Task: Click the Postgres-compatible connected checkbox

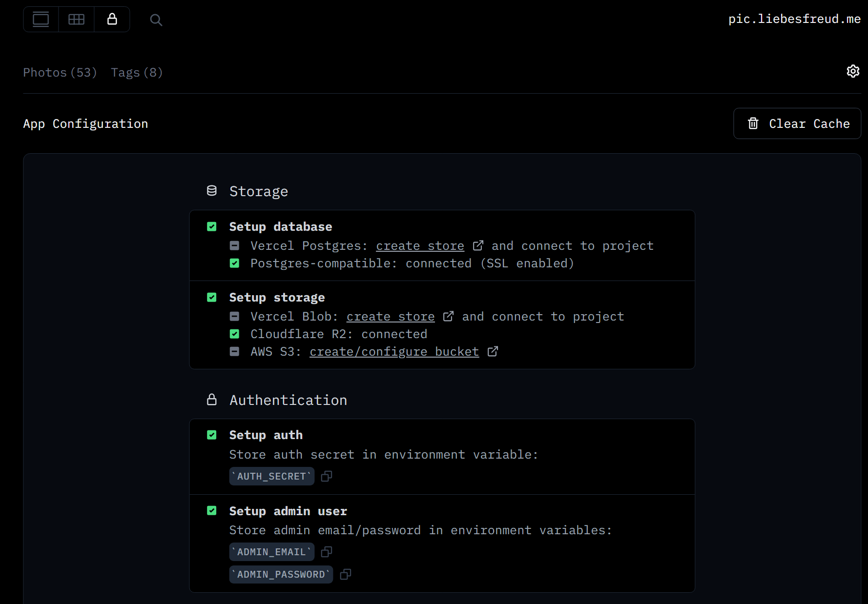Action: click(235, 263)
